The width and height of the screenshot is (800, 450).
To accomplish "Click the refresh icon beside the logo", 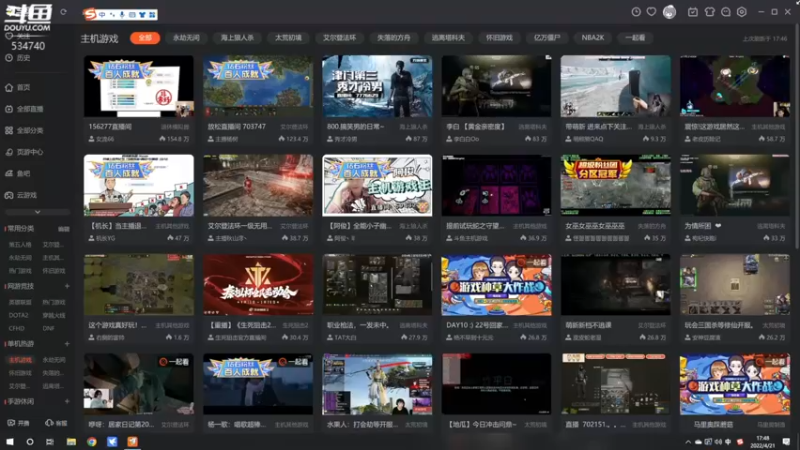I will 63,12.
